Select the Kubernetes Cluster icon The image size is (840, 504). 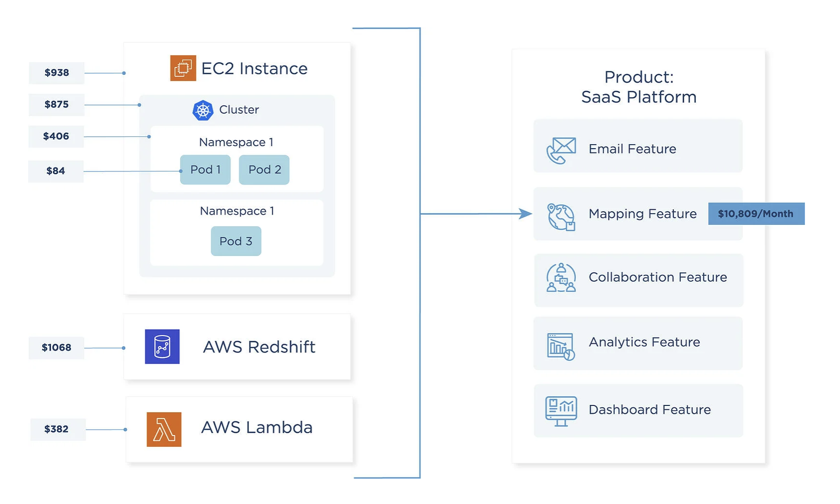204,110
